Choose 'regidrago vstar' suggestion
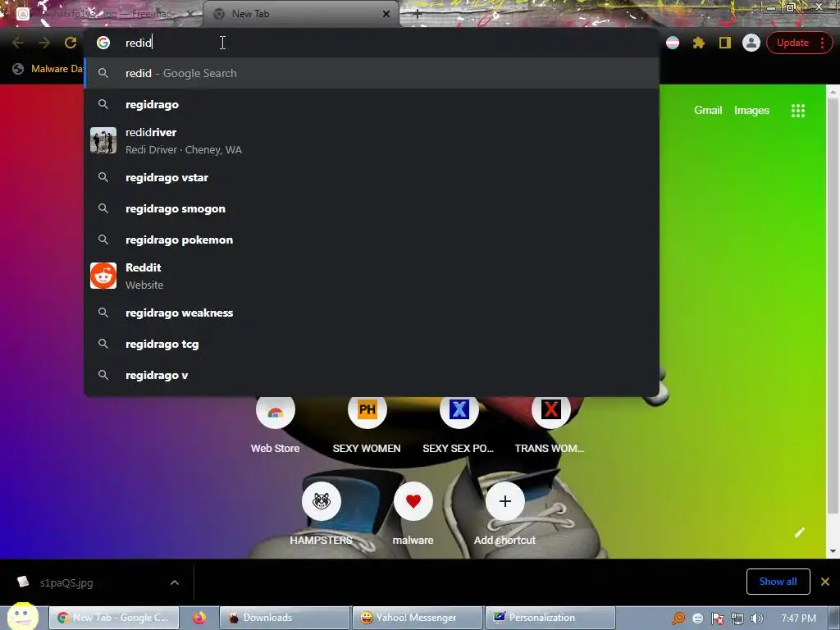The height and width of the screenshot is (630, 840). [x=372, y=177]
